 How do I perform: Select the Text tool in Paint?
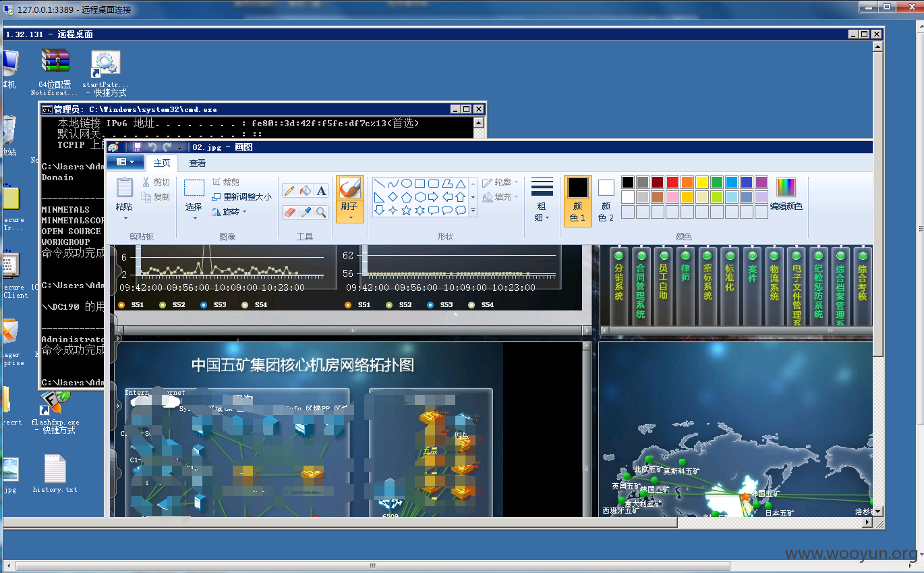coord(321,190)
